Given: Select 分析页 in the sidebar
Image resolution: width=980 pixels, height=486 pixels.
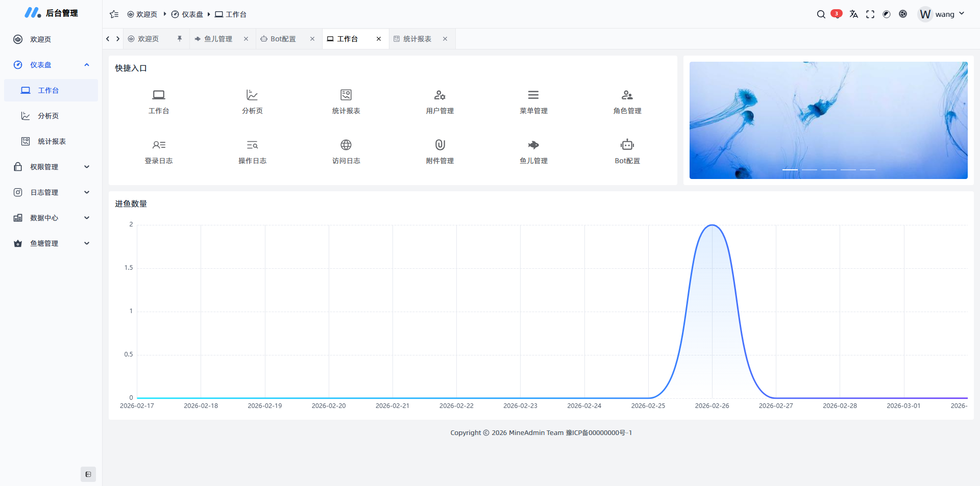Looking at the screenshot, I should (48, 116).
